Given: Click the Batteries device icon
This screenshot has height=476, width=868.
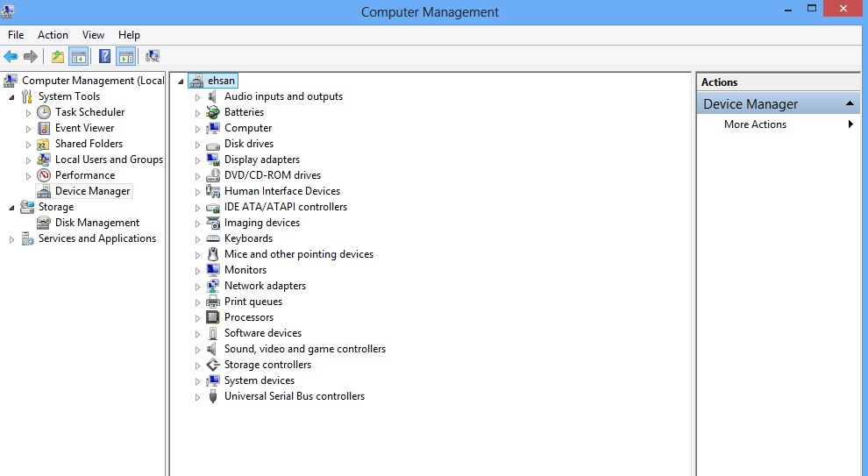Looking at the screenshot, I should (x=213, y=112).
